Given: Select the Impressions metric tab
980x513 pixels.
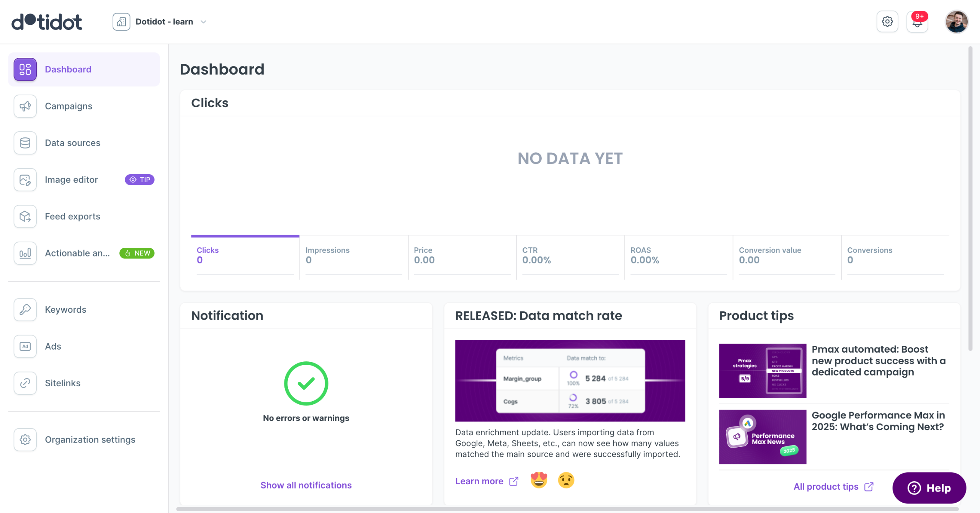Looking at the screenshot, I should pos(353,256).
